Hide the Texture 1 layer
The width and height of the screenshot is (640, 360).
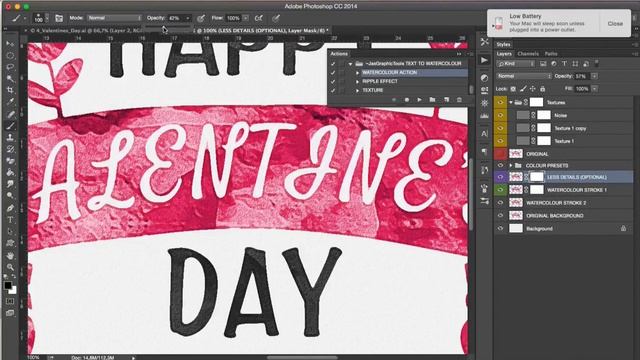point(500,141)
